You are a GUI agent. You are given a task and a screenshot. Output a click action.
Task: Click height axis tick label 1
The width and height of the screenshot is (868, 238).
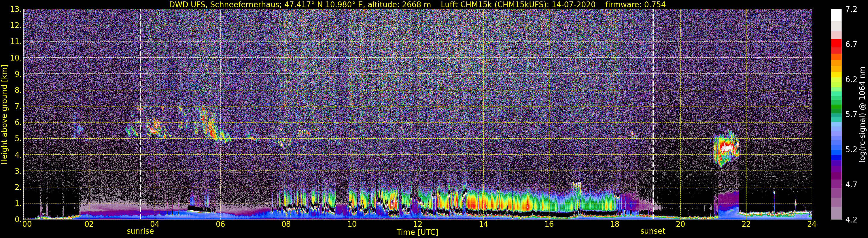pyautogui.click(x=18, y=203)
